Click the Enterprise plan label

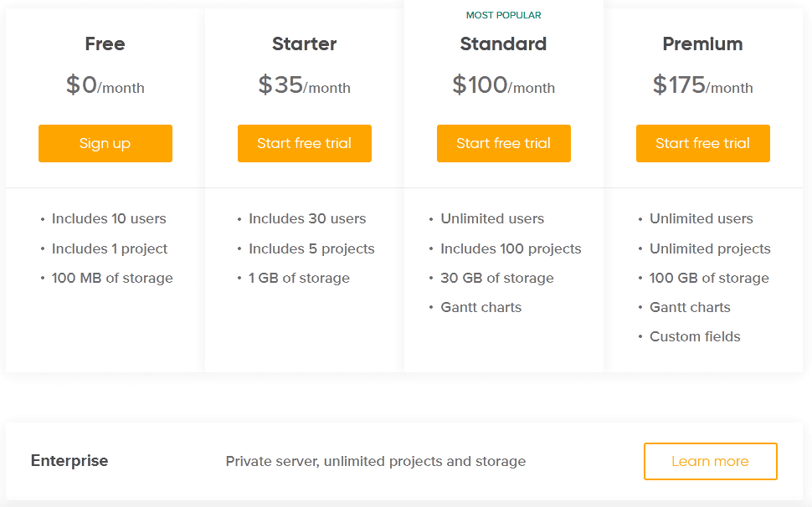coord(69,461)
